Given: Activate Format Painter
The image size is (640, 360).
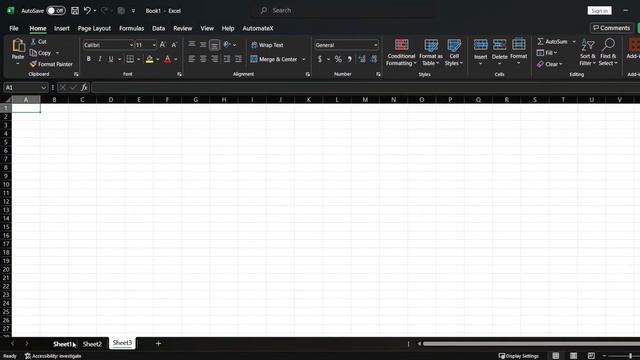Looking at the screenshot, I should click(x=51, y=64).
